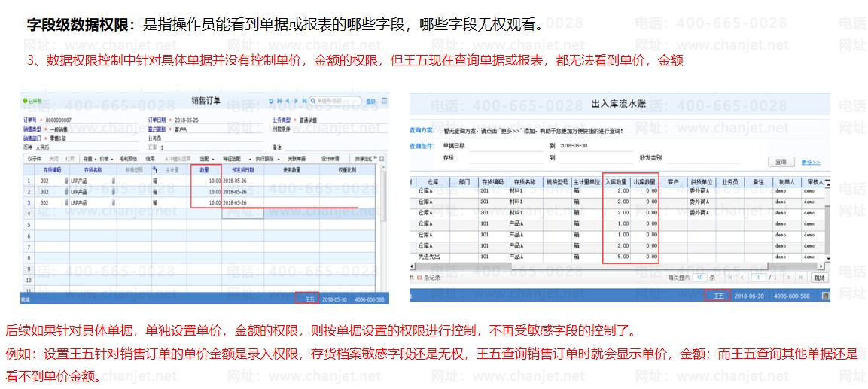Viewport: 868px width, 389px height.
Task: Click the 毛利预估 toolbar item
Action: click(x=123, y=159)
